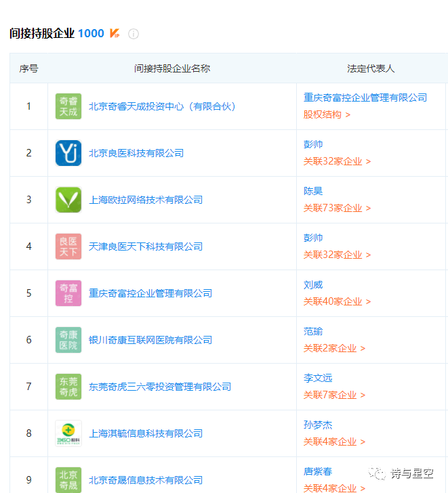Screen dimensions: 448x493
Task: Expand 关联2家企业 link
Action: pyautogui.click(x=334, y=348)
